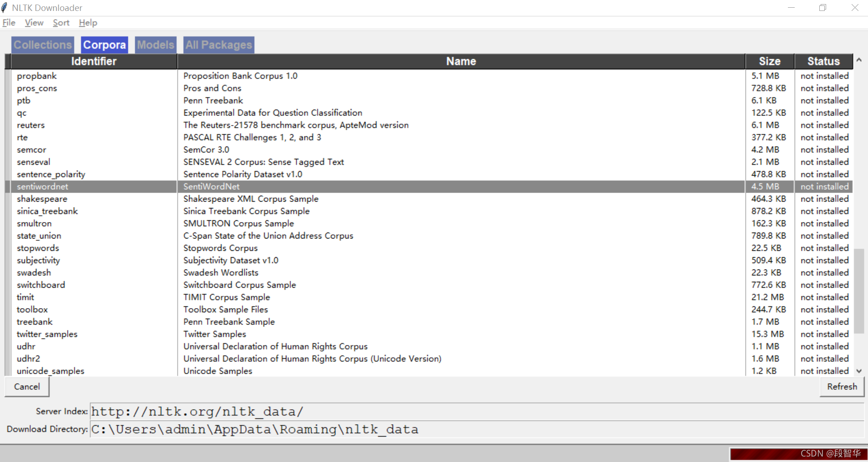Select the unicode_samples identifier
The width and height of the screenshot is (868, 462).
51,371
